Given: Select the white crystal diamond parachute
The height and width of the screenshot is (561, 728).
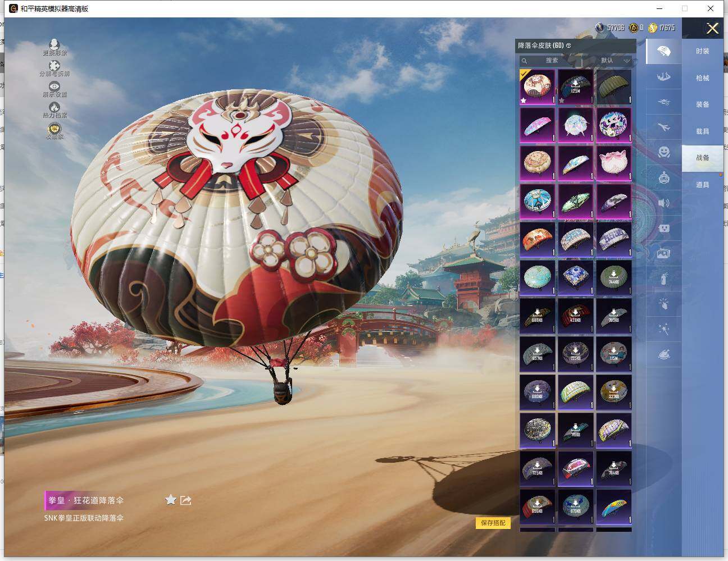Looking at the screenshot, I should point(576,125).
